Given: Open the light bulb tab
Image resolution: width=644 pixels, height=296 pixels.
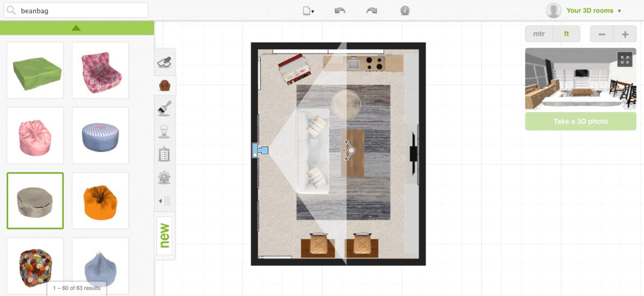Looking at the screenshot, I should [165, 132].
